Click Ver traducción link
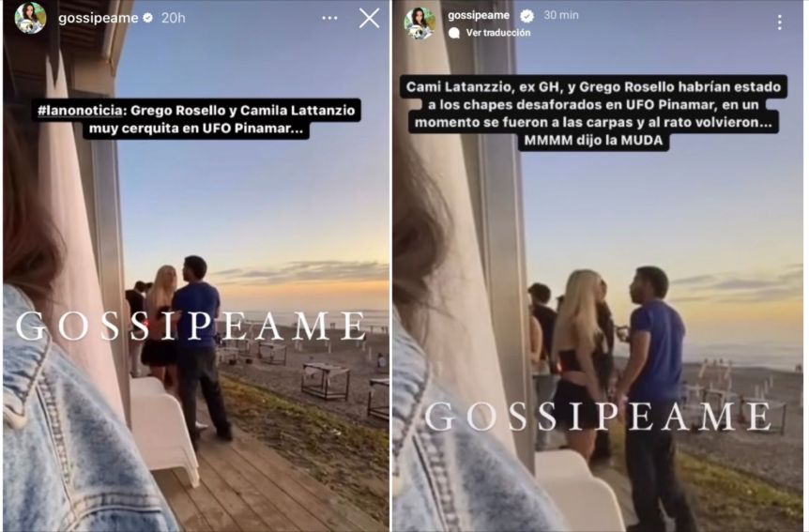809x532 pixels. click(498, 33)
